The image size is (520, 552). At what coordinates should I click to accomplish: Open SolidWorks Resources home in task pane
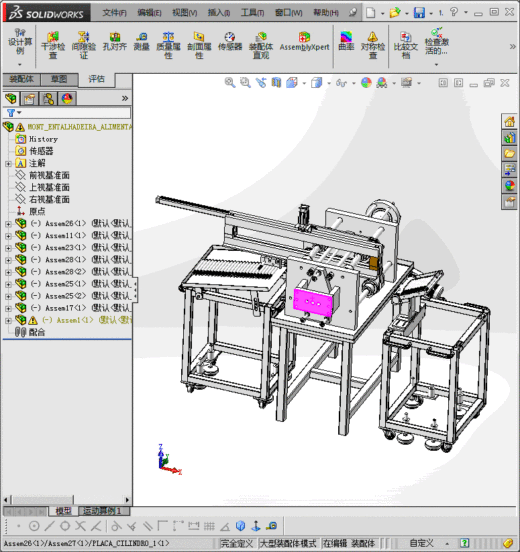coord(509,122)
